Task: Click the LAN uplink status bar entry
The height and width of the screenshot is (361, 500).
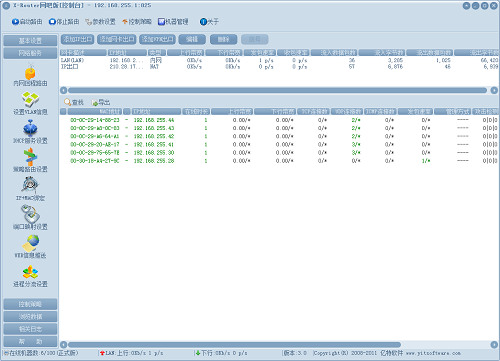Action: 132,353
